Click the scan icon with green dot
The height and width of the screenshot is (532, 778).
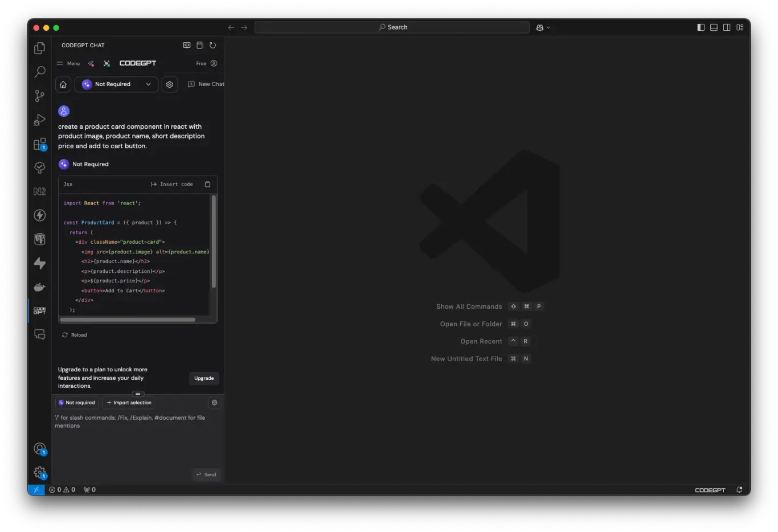pos(107,63)
